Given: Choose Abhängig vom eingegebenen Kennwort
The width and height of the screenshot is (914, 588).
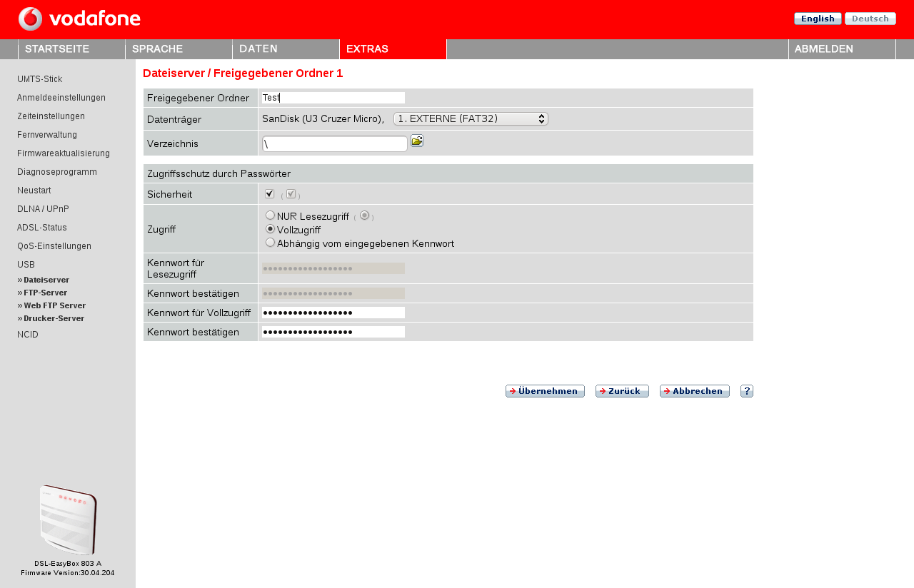Looking at the screenshot, I should pyautogui.click(x=270, y=242).
